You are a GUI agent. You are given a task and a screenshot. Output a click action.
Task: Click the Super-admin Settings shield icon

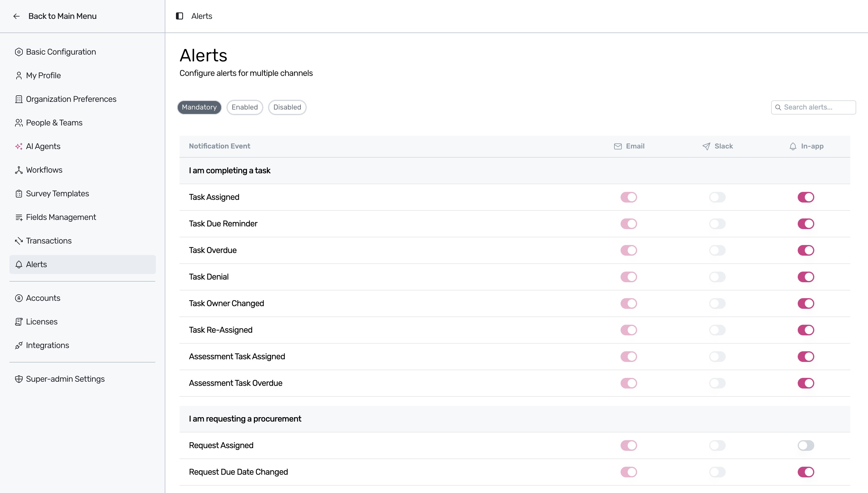pyautogui.click(x=19, y=379)
